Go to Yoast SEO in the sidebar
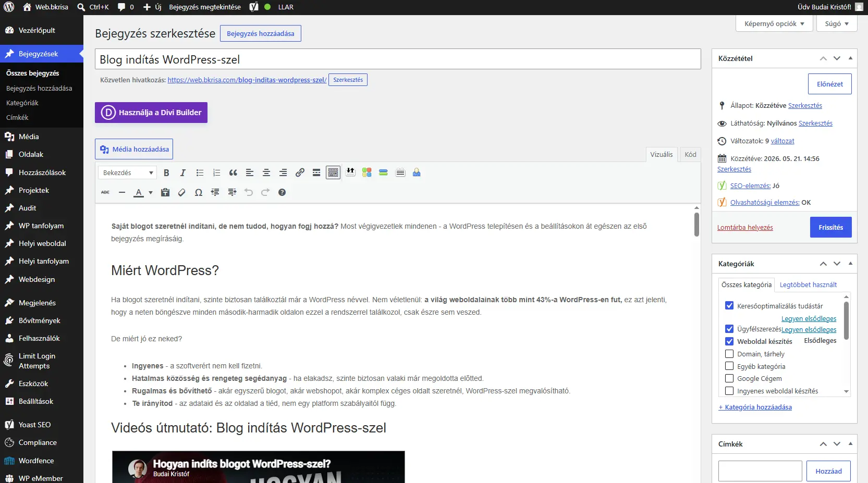The height and width of the screenshot is (483, 868). click(x=42, y=425)
